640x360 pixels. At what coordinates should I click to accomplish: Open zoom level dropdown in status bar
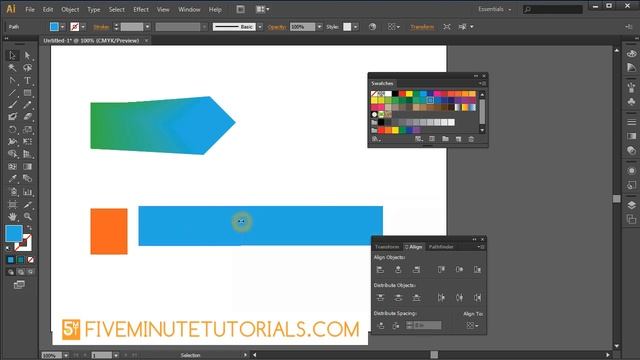pos(66,356)
